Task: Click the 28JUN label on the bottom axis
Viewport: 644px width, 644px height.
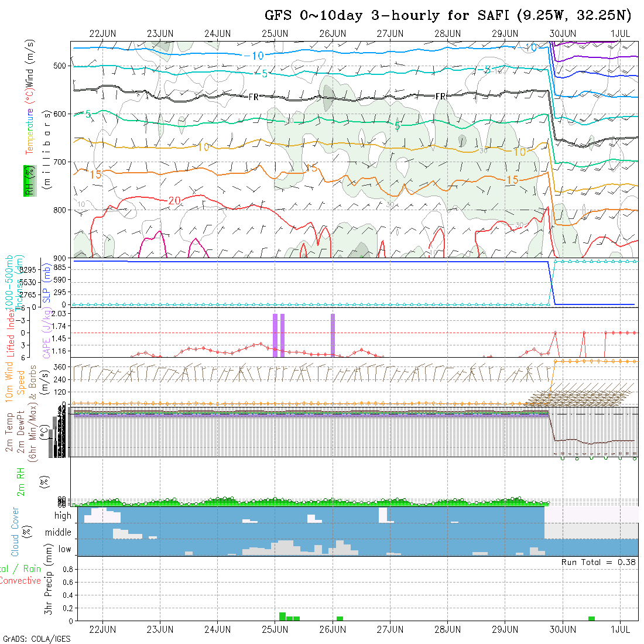Action: tap(448, 629)
